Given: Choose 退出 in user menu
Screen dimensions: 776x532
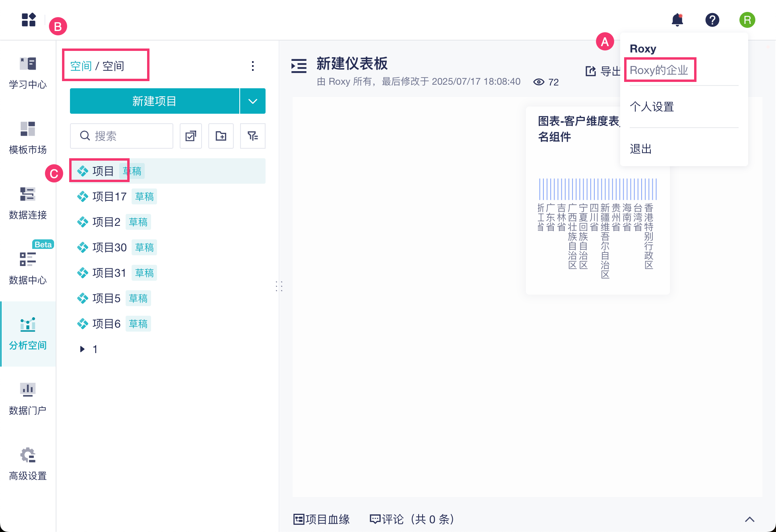Looking at the screenshot, I should point(641,149).
